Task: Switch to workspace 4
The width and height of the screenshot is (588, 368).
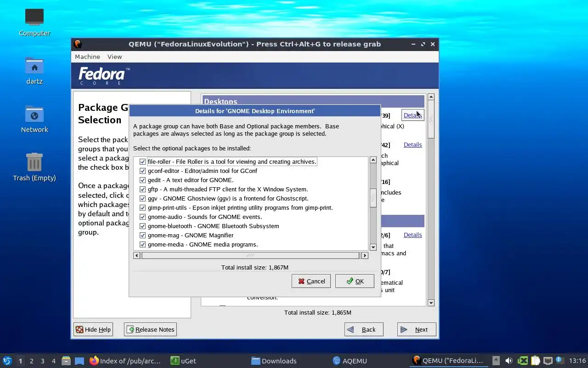Action: pyautogui.click(x=53, y=361)
